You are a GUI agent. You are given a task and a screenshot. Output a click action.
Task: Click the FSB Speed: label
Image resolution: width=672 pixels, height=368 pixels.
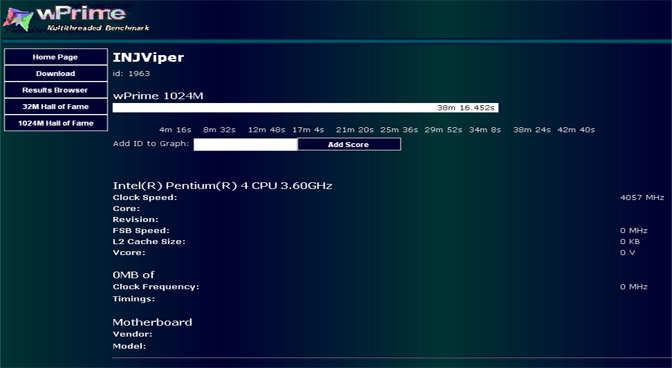pyautogui.click(x=141, y=230)
